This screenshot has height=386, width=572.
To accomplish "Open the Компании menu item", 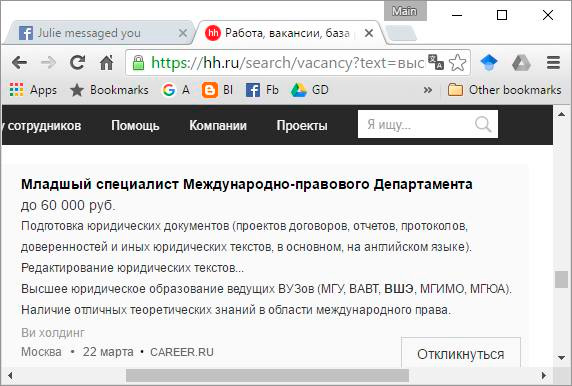I will point(218,125).
